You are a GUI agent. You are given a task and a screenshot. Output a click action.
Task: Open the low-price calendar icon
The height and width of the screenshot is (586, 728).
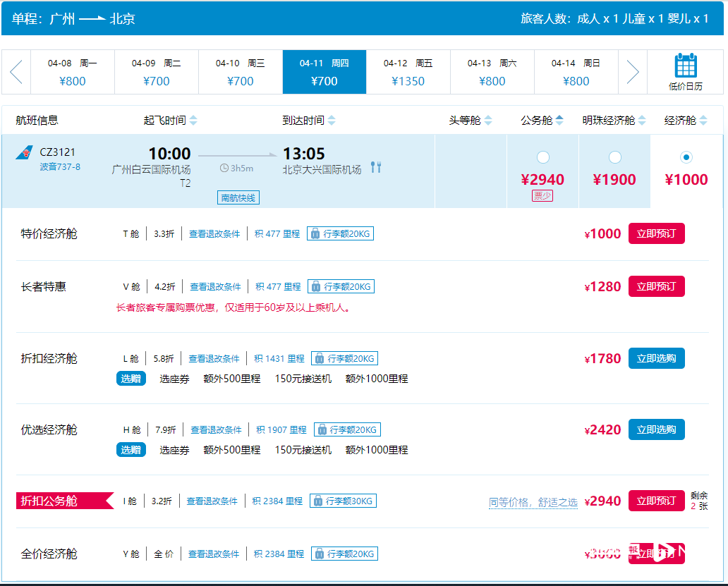tap(685, 66)
